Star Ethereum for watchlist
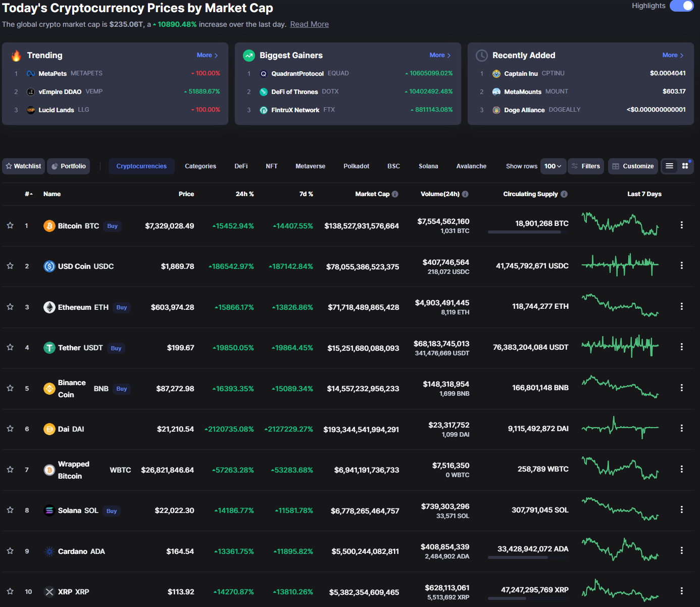Image resolution: width=700 pixels, height=607 pixels. tap(10, 307)
